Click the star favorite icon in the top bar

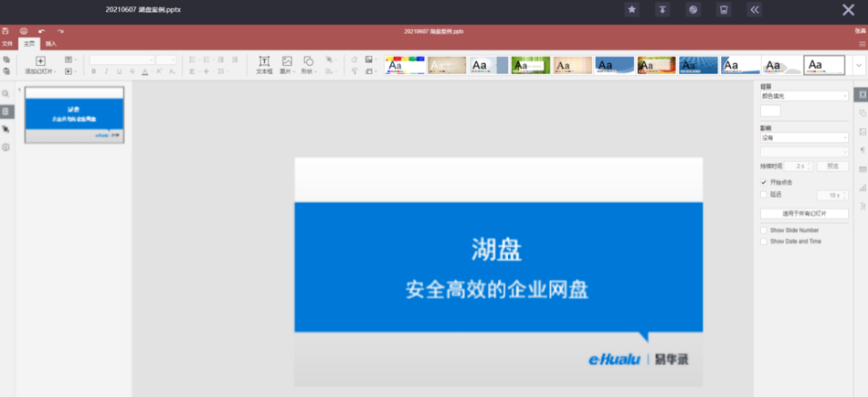(x=631, y=9)
